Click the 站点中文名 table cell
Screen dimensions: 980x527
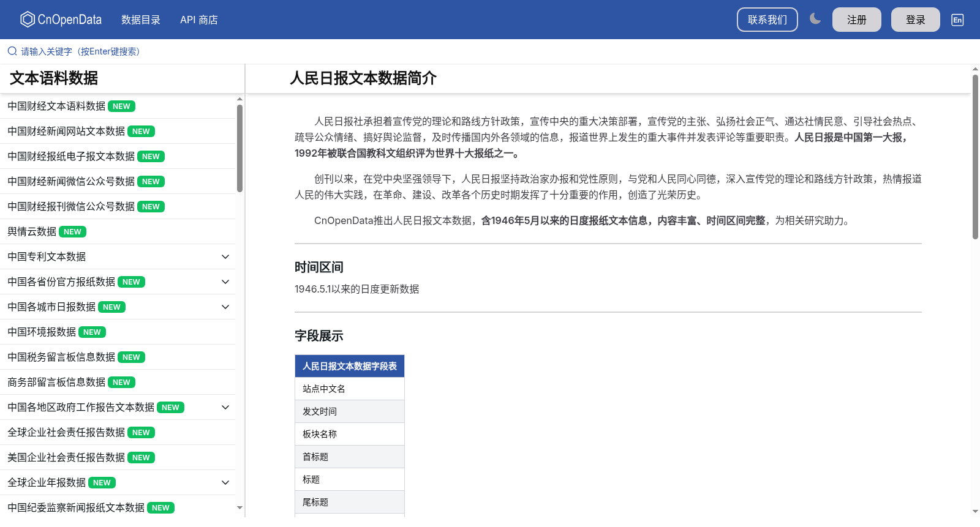coord(350,389)
